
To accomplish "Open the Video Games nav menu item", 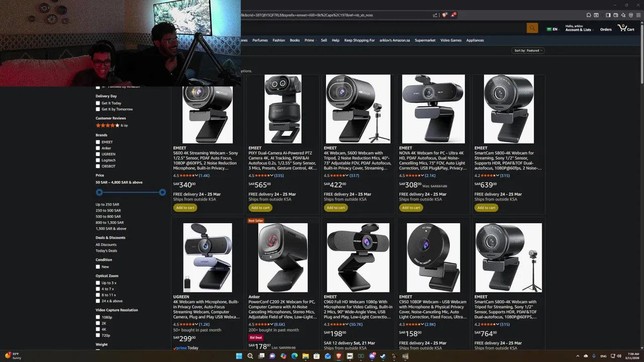I will coord(451,40).
